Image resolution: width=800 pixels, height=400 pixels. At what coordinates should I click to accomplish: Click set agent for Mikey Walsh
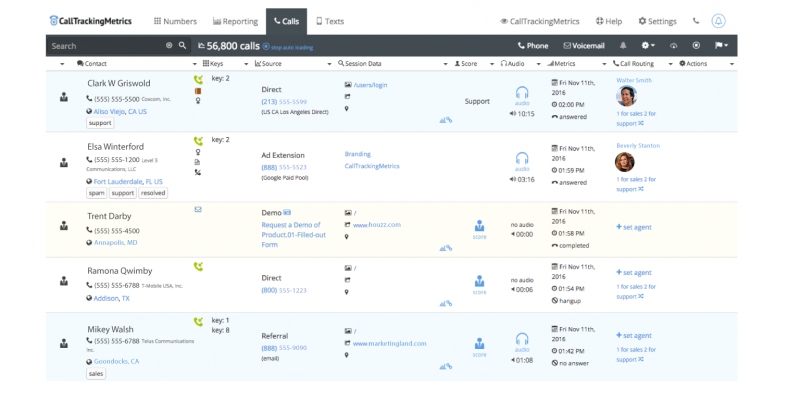point(634,336)
